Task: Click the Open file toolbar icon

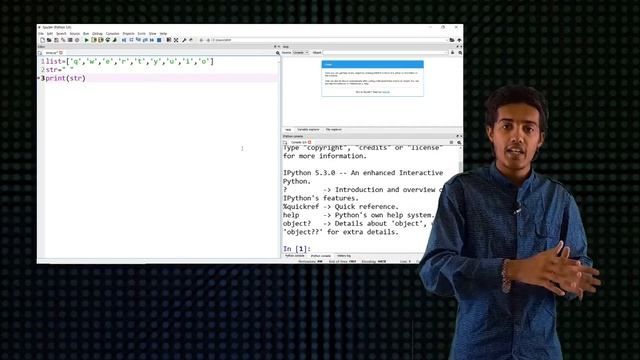Action: (49, 40)
